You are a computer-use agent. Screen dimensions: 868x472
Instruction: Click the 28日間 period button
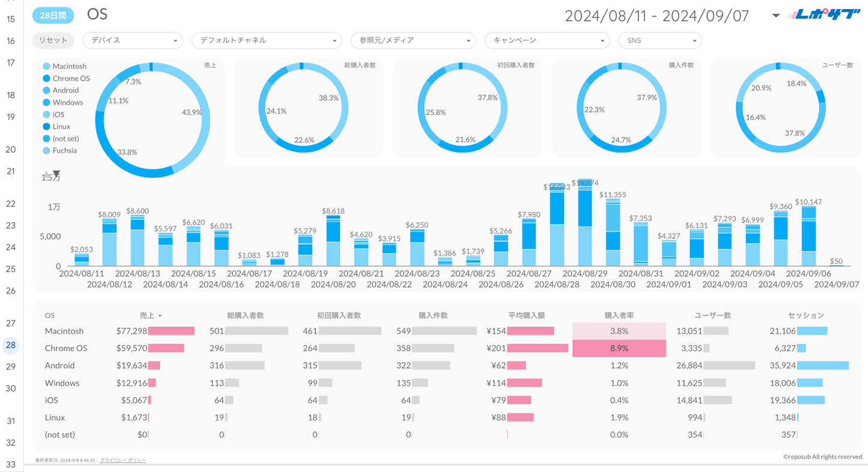pyautogui.click(x=53, y=16)
